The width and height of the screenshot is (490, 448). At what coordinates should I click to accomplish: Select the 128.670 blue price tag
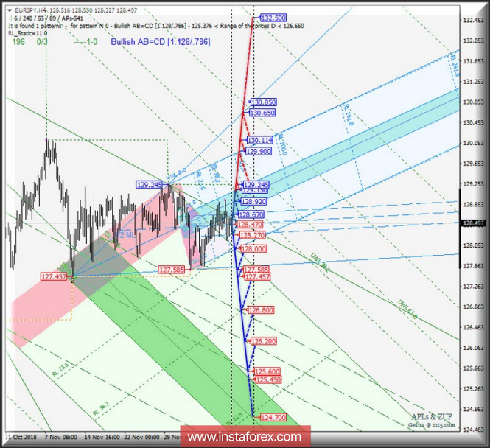(251, 214)
